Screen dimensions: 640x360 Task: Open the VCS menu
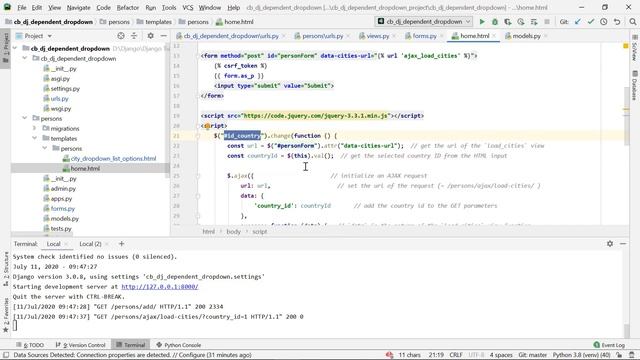[188, 7]
